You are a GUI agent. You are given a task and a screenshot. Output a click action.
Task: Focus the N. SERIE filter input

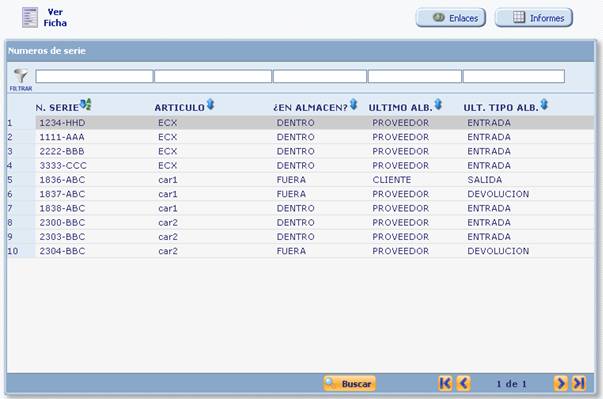pyautogui.click(x=94, y=76)
